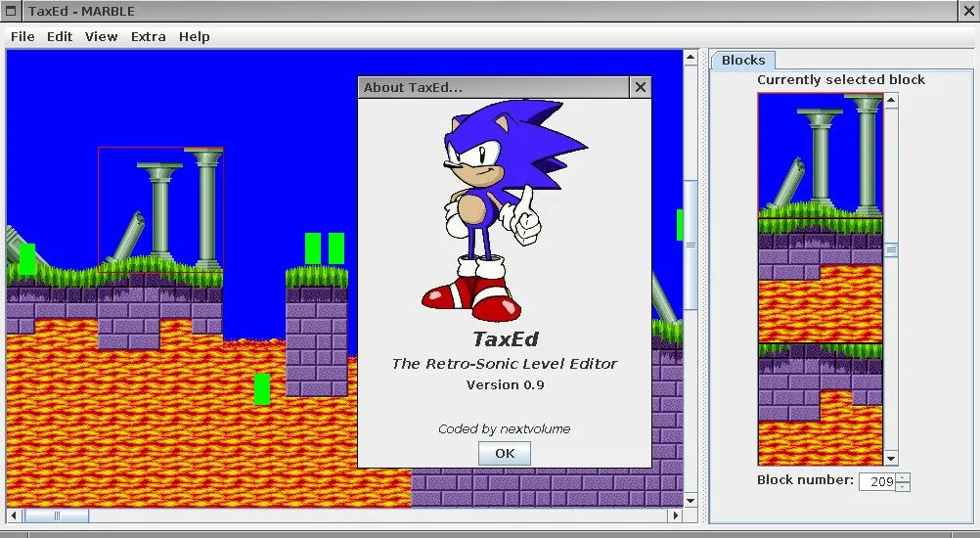980x538 pixels.
Task: Click the green marker at the left edge on grass
Action: [26, 258]
